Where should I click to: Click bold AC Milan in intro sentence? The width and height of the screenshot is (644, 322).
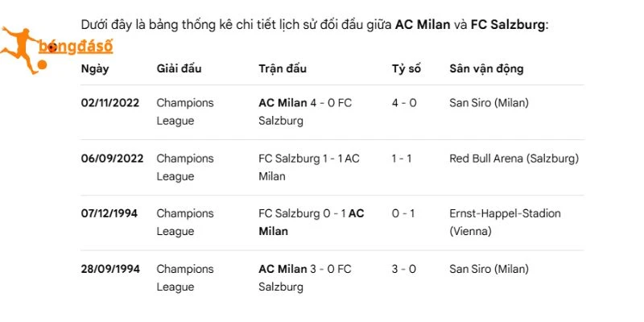pos(423,25)
